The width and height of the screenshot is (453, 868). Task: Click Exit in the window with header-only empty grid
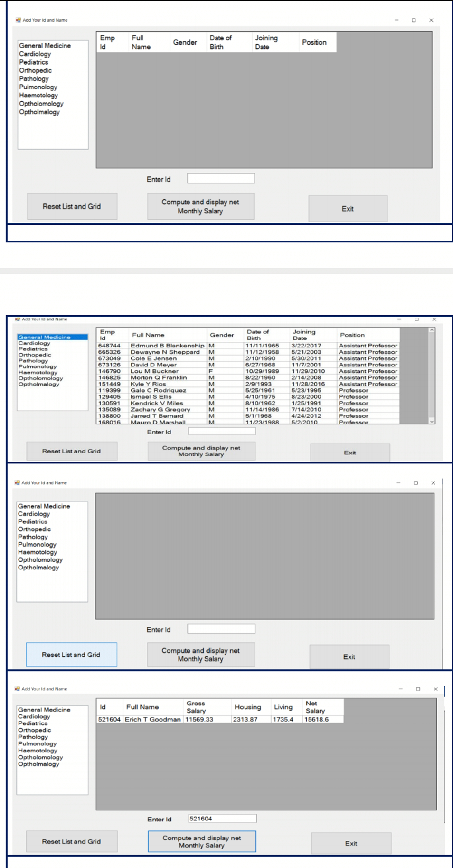(348, 209)
